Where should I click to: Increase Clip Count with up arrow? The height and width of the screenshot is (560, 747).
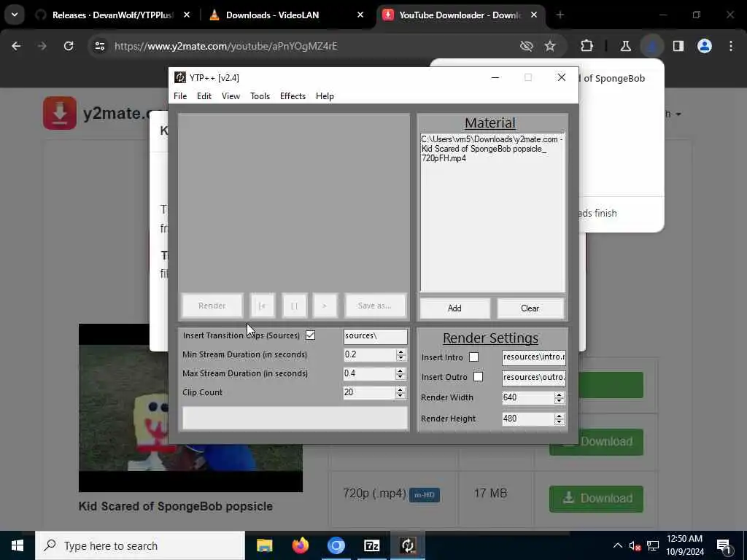point(400,389)
